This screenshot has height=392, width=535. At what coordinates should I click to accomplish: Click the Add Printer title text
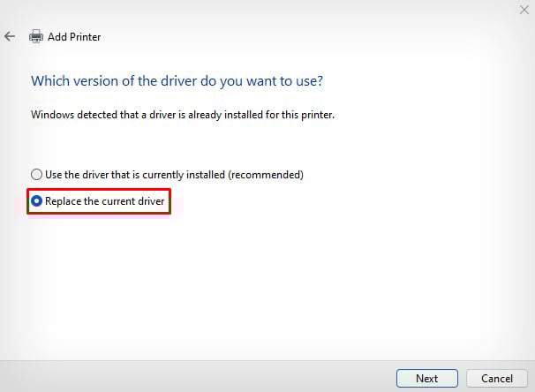click(74, 37)
